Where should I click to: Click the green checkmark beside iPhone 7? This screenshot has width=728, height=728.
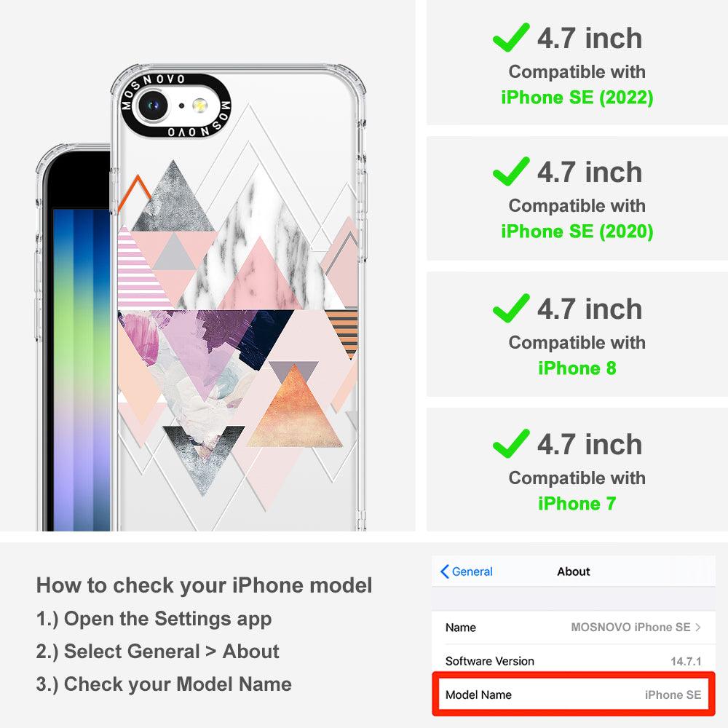[x=511, y=443]
